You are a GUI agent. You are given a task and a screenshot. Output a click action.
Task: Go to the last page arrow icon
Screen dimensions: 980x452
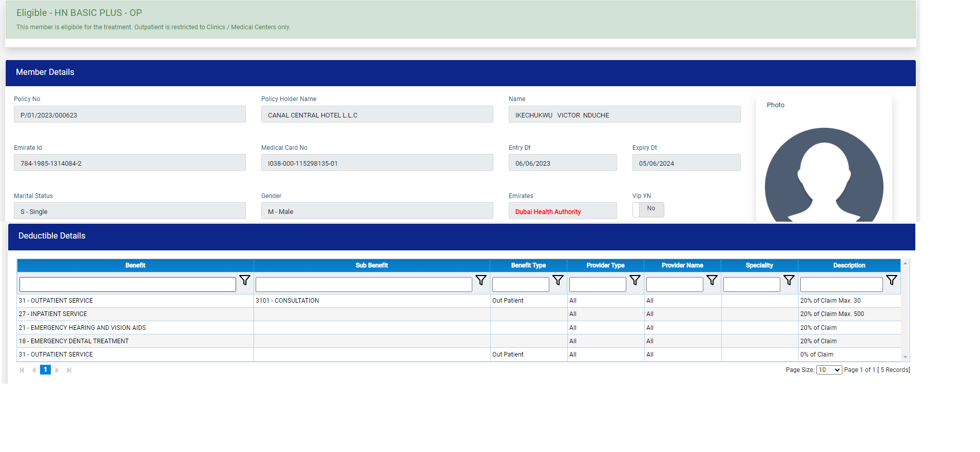click(69, 370)
